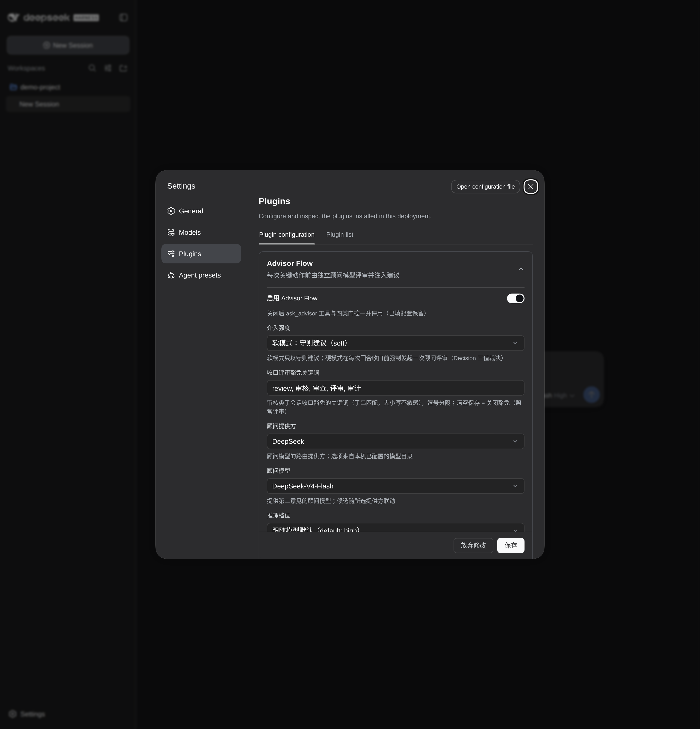This screenshot has width=700, height=729.
Task: Click the Models database icon
Action: [x=171, y=233]
